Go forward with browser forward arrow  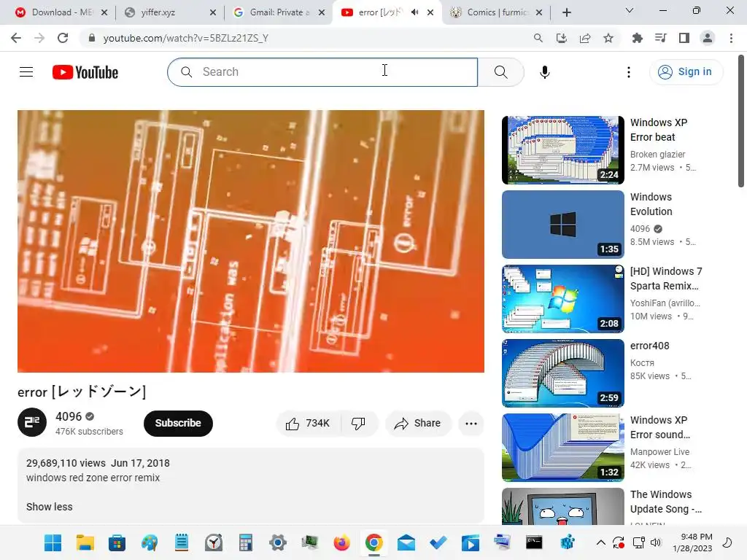39,38
